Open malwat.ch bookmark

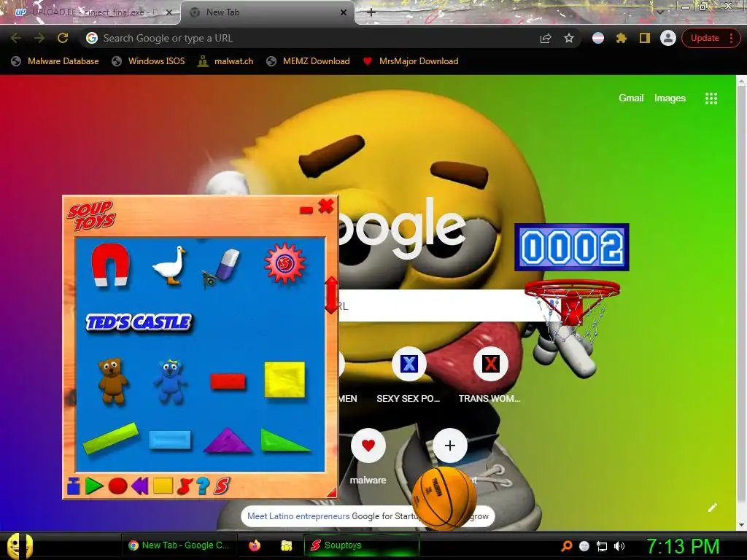pyautogui.click(x=225, y=61)
